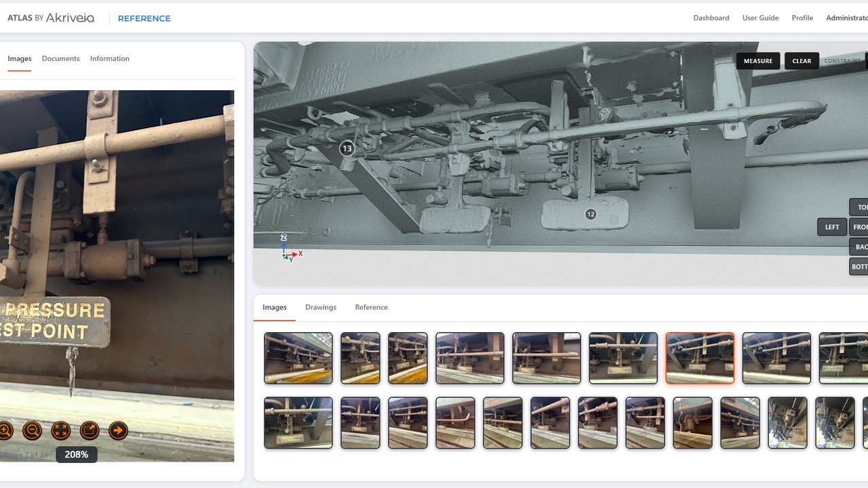Go to next image with arrow icon
Screen dimensions: 868x488
pos(118,430)
